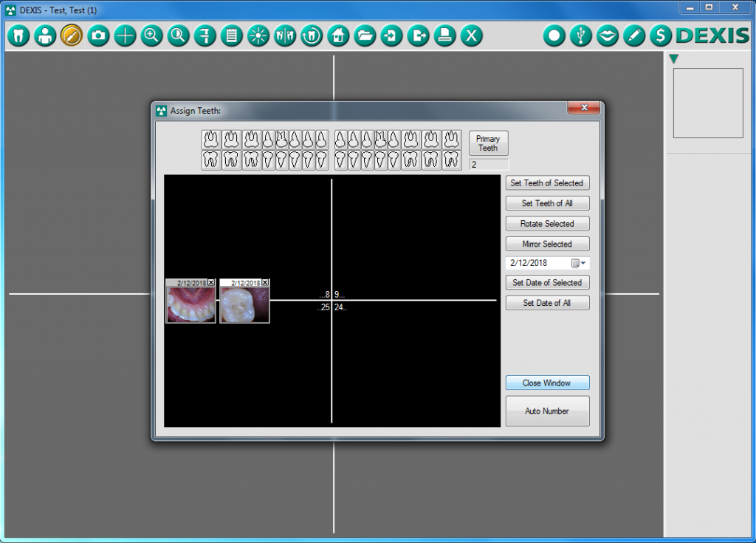Open the patient person icon
756x543 pixels.
tap(45, 35)
